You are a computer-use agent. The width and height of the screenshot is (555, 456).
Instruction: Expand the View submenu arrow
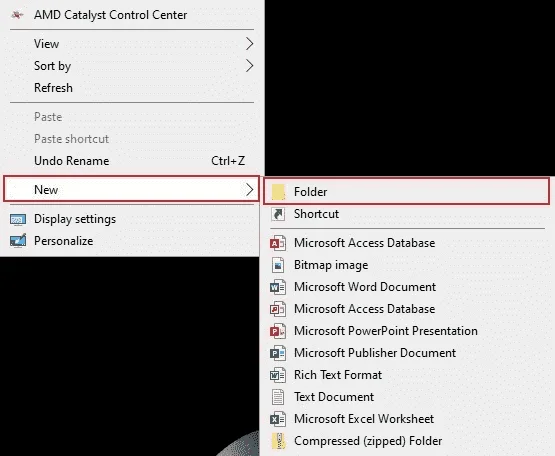coord(250,44)
